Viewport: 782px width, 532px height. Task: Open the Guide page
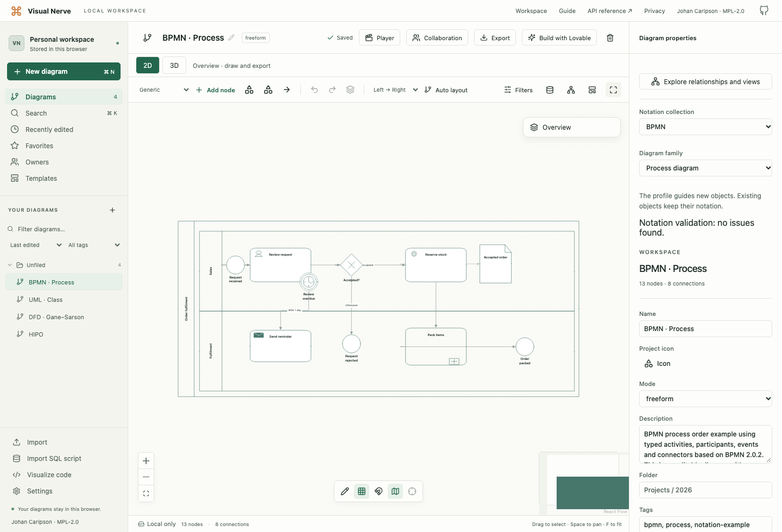(x=567, y=11)
